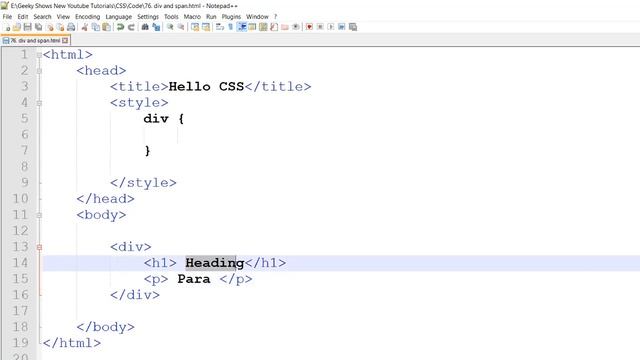Toggle Word wrap toolbar icon

220,27
